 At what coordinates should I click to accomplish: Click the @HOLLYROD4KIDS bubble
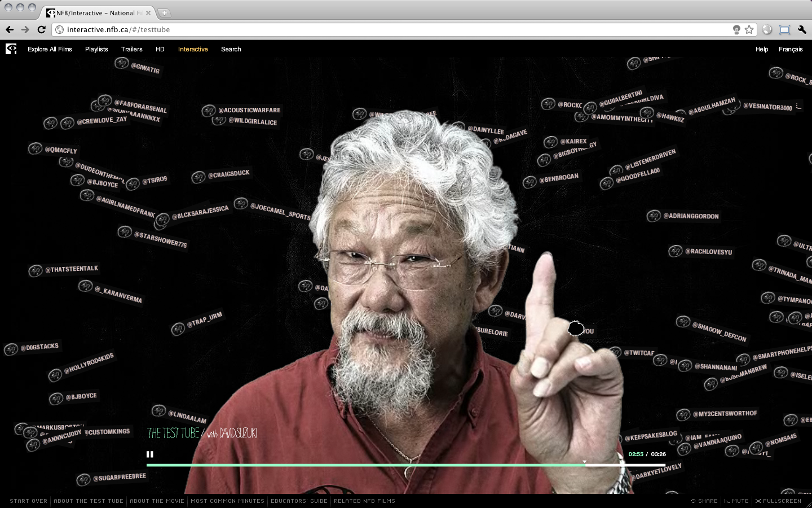click(81, 366)
